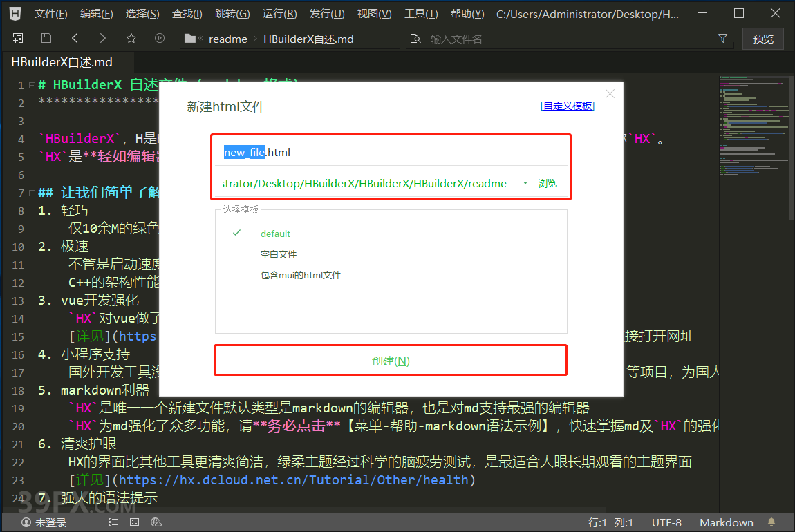The width and height of the screenshot is (795, 532).
Task: Switch to the HBuilderX自述.md tab
Action: coord(62,61)
